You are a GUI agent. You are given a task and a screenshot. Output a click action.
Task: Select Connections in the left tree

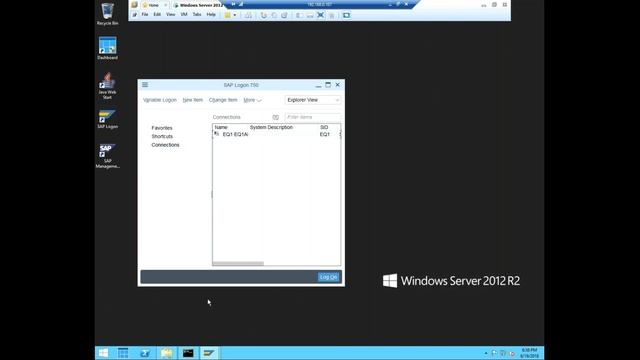tap(165, 145)
